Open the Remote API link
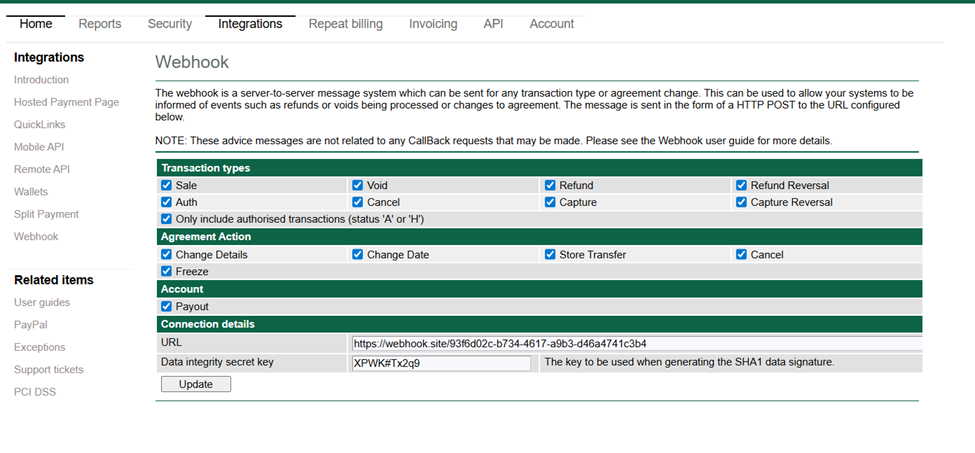The width and height of the screenshot is (975, 453). (42, 169)
